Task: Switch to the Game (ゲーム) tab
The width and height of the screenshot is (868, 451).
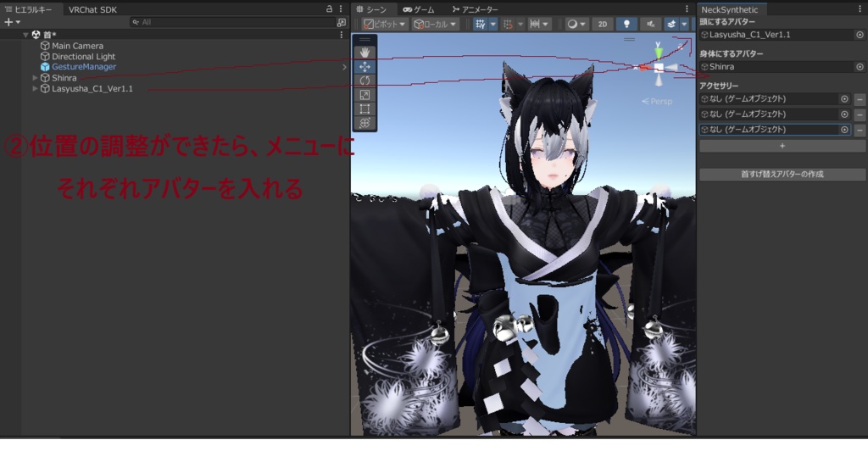Action: coord(419,9)
